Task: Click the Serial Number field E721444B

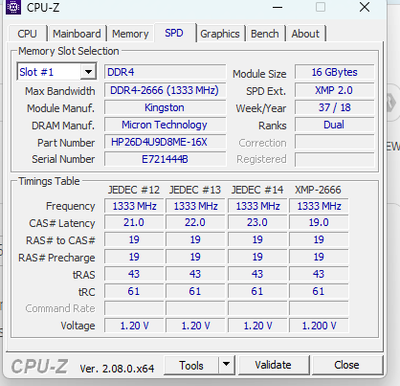Action: (165, 159)
